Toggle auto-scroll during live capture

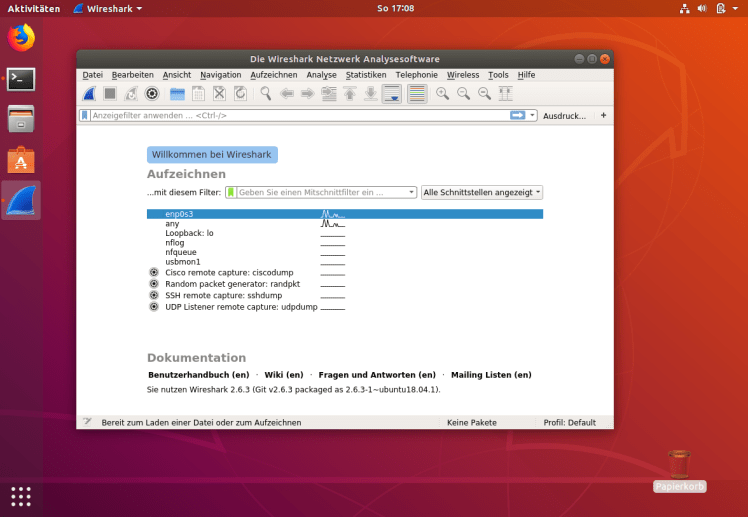tap(392, 93)
